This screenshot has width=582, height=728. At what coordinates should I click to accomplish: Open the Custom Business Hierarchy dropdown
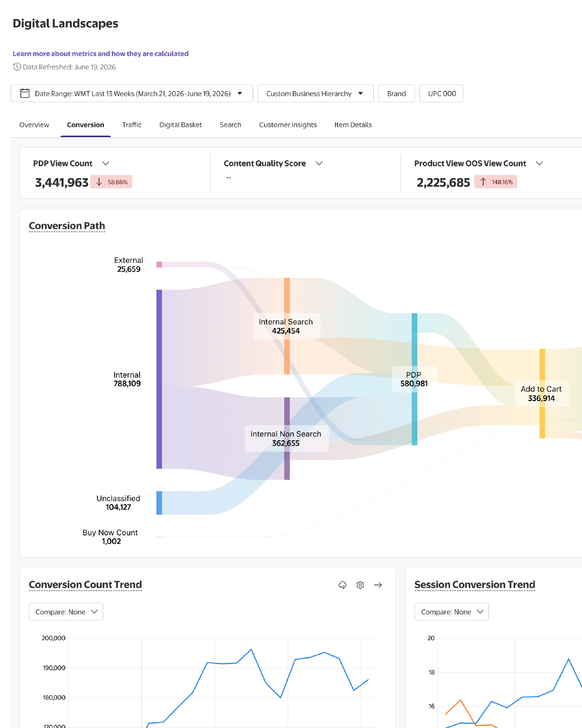click(x=315, y=93)
